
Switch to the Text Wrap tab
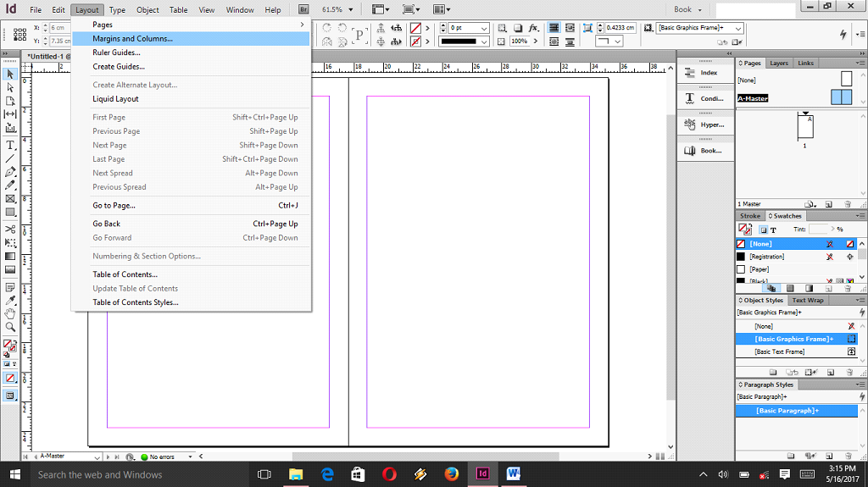tap(807, 300)
